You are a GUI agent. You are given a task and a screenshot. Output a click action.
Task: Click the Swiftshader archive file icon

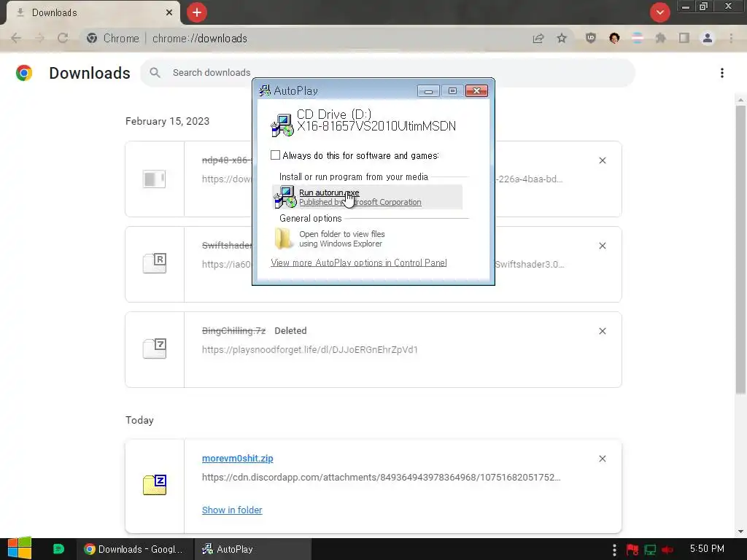click(155, 262)
